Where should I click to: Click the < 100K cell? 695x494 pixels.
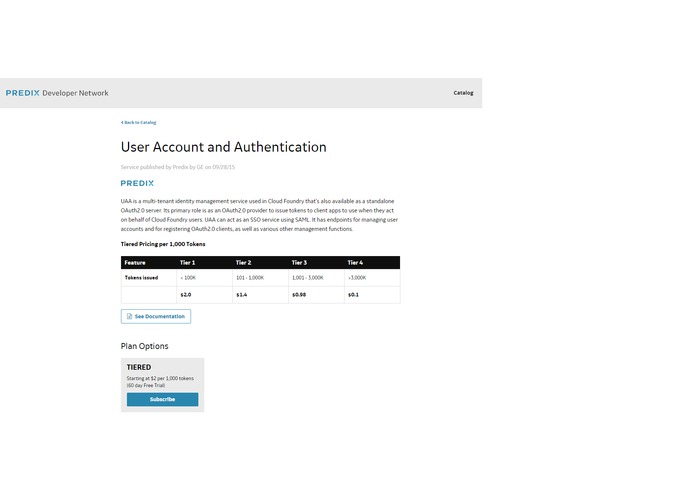click(204, 278)
